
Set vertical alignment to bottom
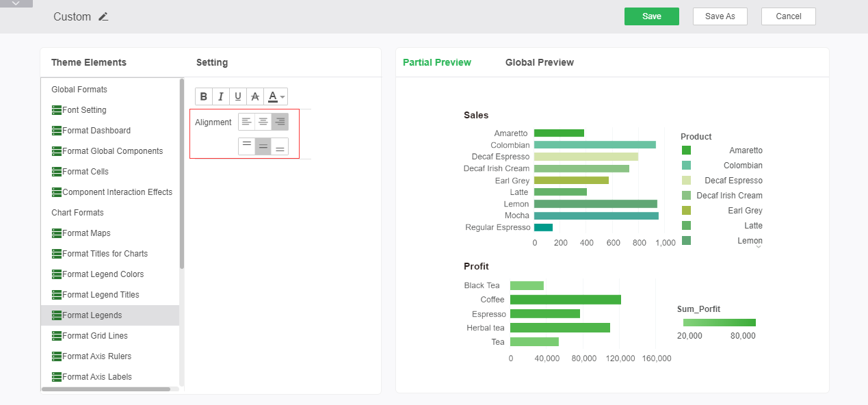pyautogui.click(x=280, y=146)
